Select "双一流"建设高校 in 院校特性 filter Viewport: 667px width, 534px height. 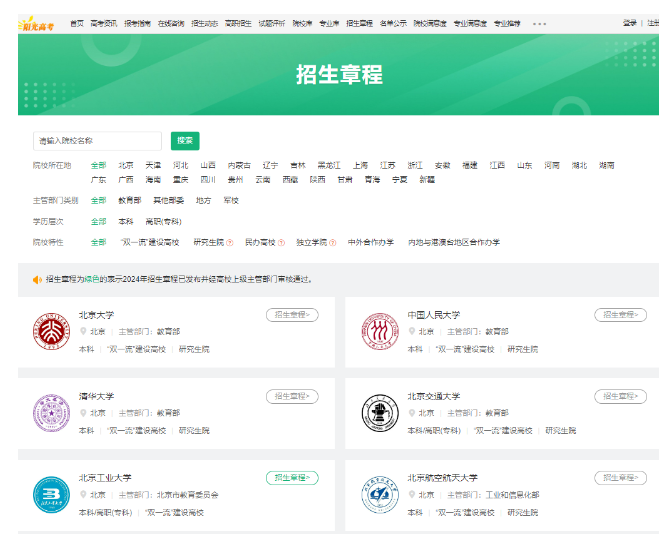(x=150, y=243)
